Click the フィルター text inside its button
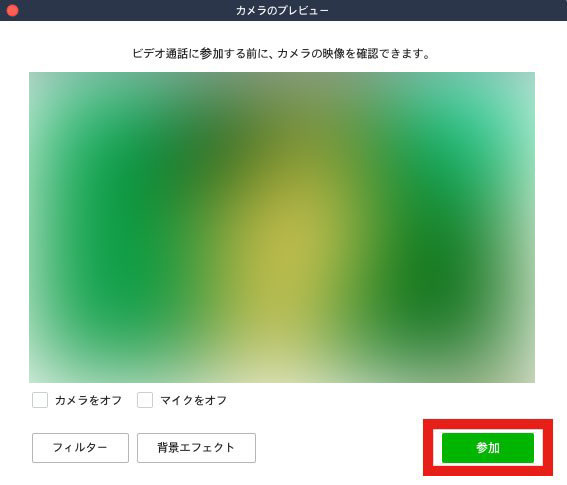 click(x=80, y=448)
